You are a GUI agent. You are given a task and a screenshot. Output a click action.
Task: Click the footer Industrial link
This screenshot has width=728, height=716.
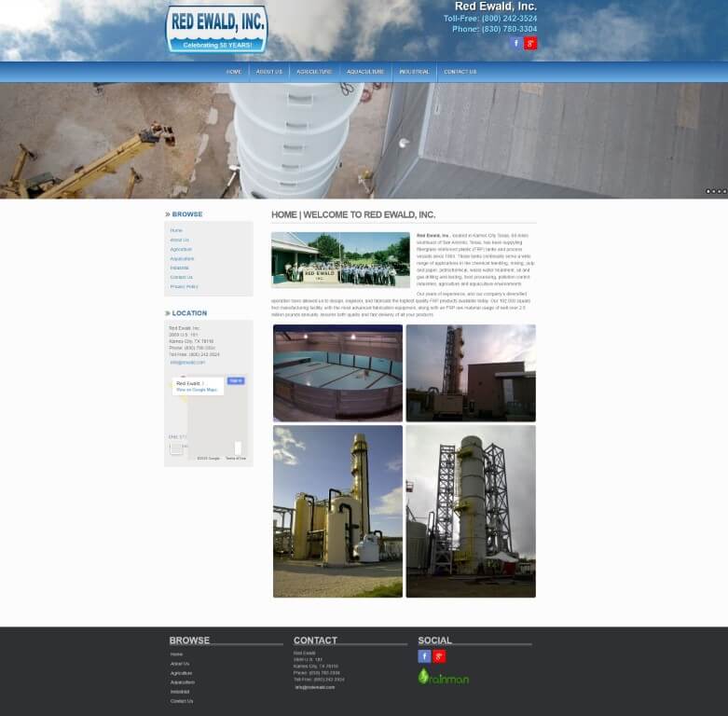pos(180,692)
